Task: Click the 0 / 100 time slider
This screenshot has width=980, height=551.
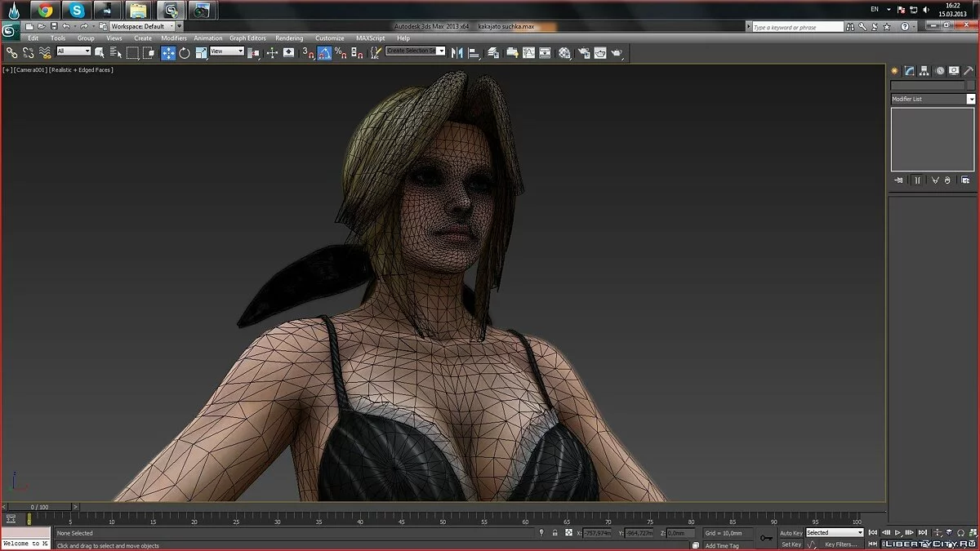Action: click(39, 507)
